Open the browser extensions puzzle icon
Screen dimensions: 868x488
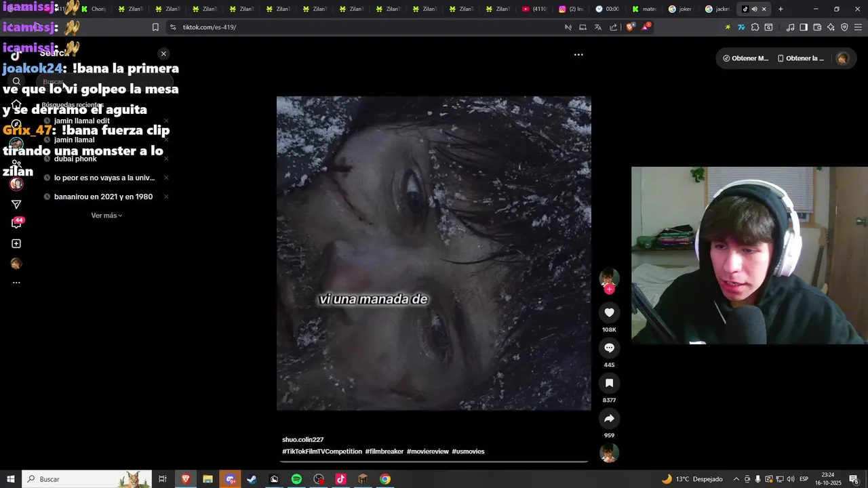[x=755, y=27]
